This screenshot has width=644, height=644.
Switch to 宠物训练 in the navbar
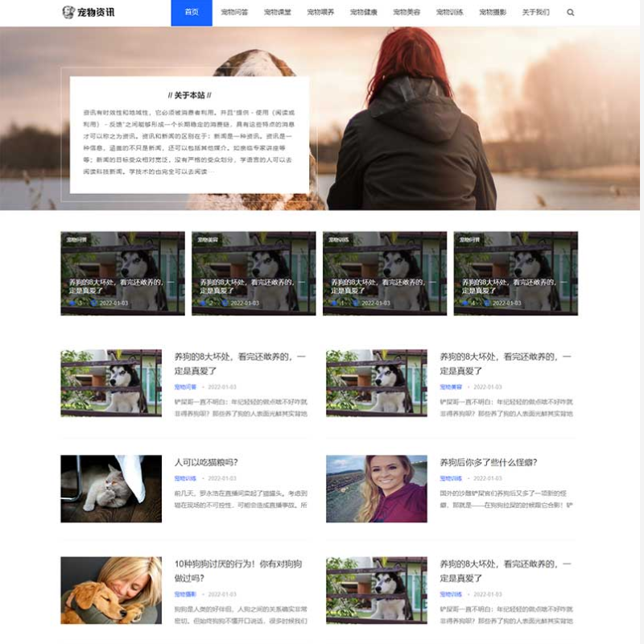click(449, 13)
